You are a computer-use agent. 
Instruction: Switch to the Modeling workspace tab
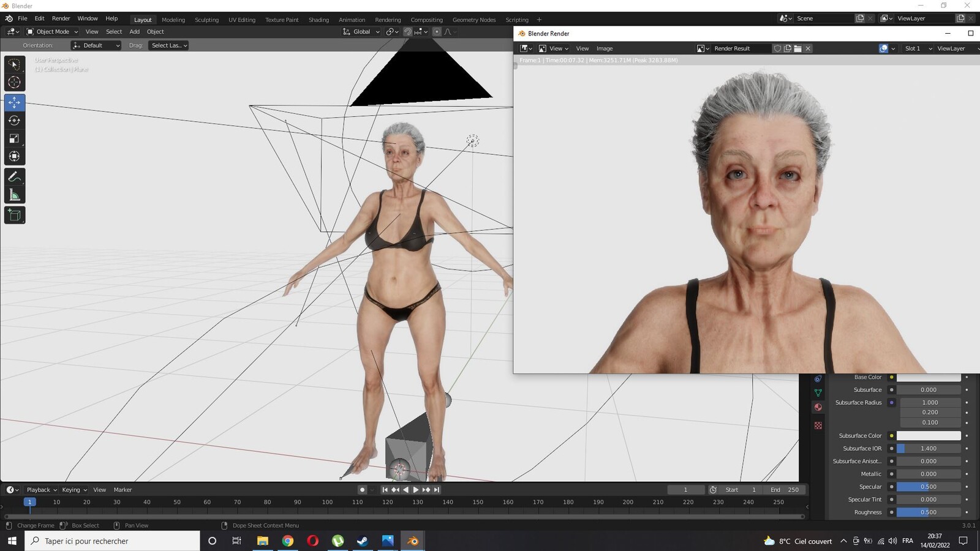coord(173,20)
